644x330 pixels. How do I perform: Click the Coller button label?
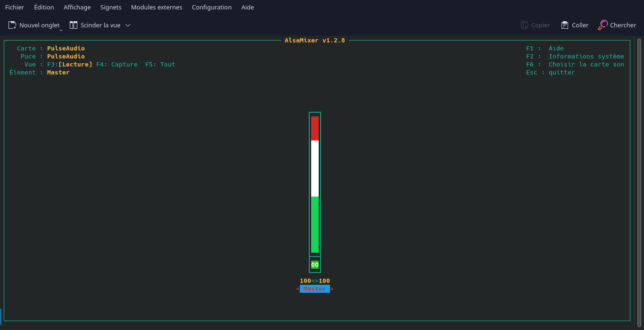pos(580,25)
